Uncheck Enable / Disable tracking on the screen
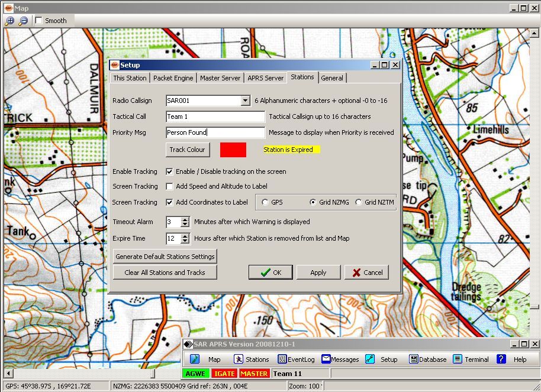541x392 pixels. [169, 171]
